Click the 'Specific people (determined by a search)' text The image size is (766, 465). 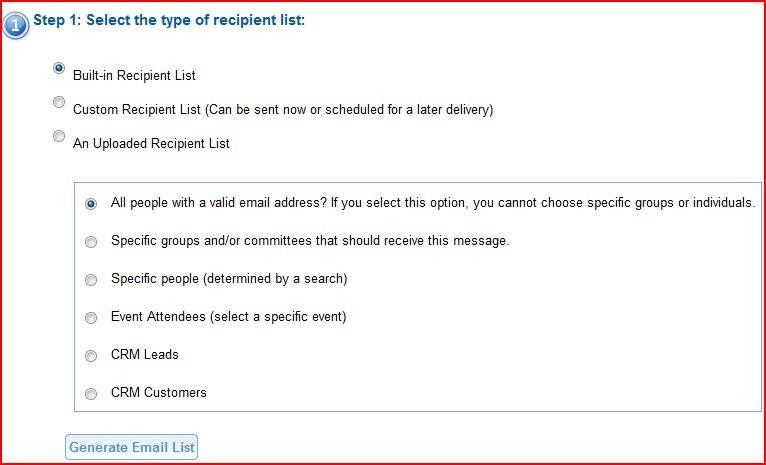(x=229, y=279)
